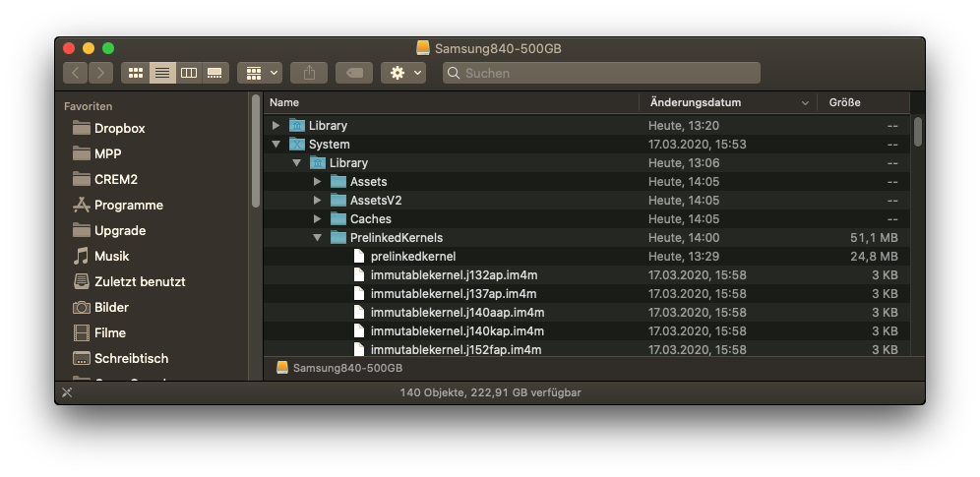Click the 51,1 MB size of PrelinkedKernels

(x=874, y=238)
